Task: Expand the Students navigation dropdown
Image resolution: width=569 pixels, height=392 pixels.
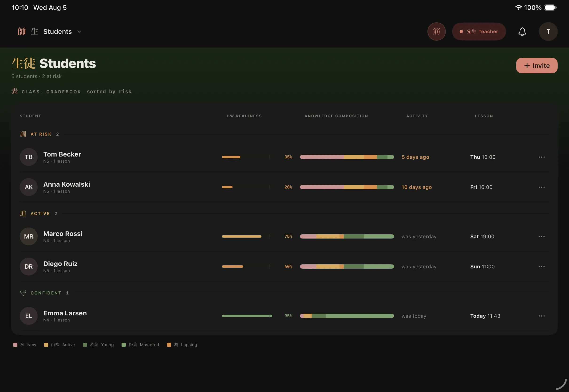Action: [62, 31]
